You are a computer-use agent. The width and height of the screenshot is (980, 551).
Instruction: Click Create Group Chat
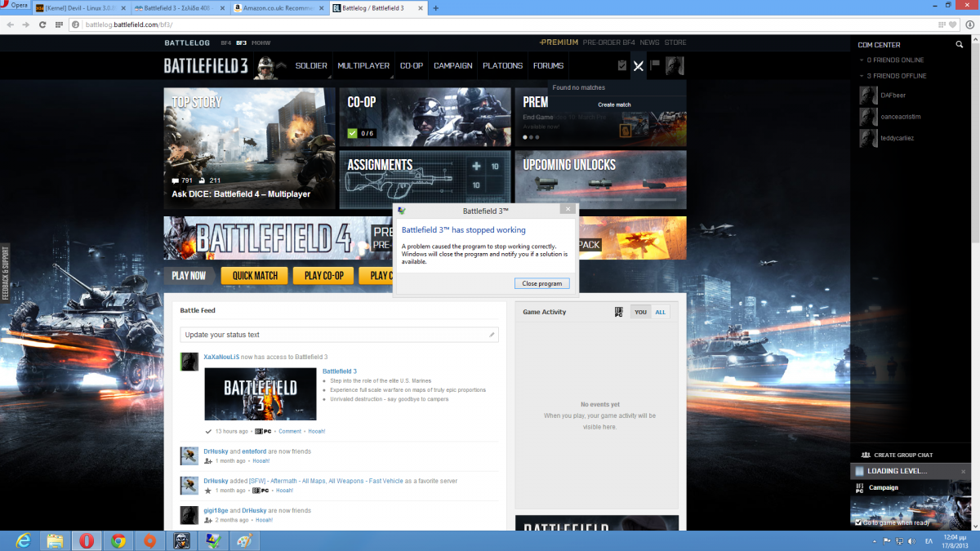click(x=897, y=455)
